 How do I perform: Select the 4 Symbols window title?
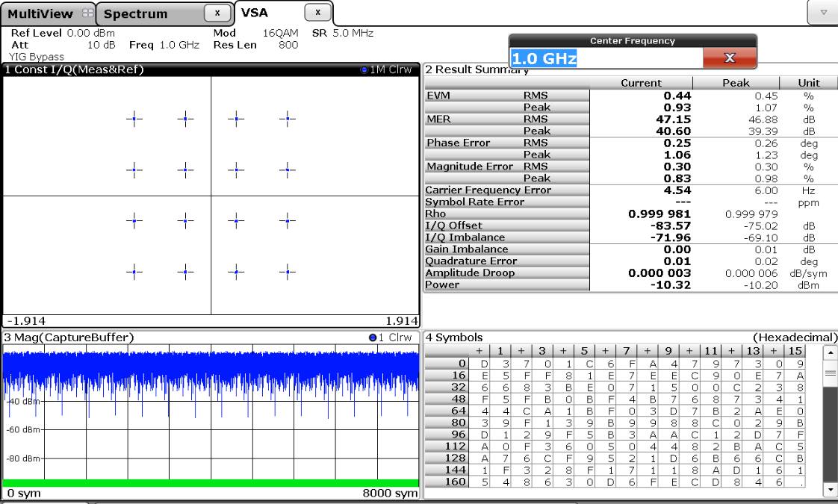pyautogui.click(x=454, y=337)
